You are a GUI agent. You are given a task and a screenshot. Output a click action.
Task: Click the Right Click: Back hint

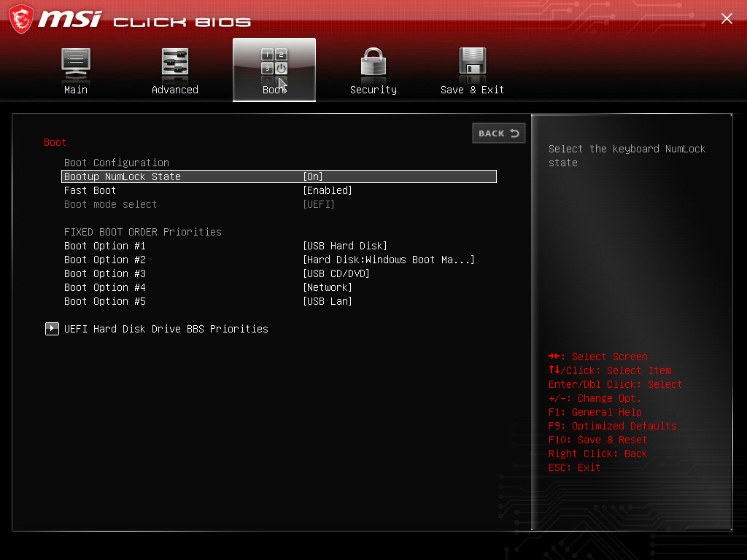coord(598,454)
